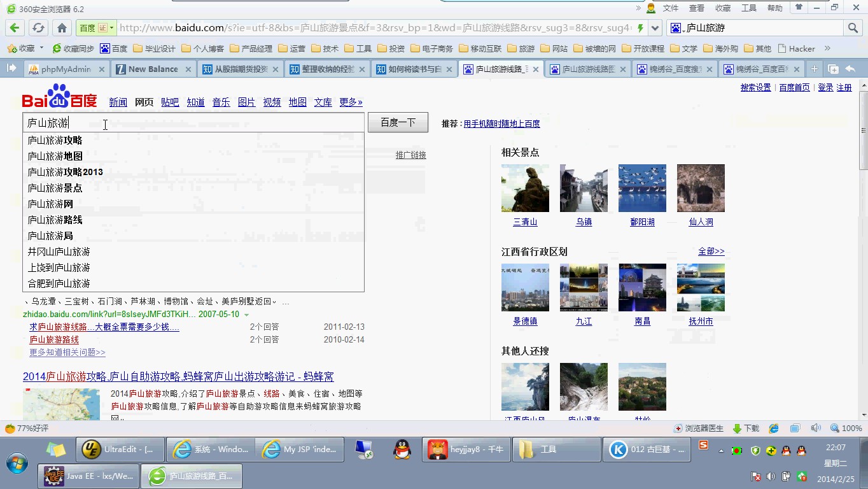
Task: Click the restore-closed-tab undo arrow icon
Action: click(850, 69)
